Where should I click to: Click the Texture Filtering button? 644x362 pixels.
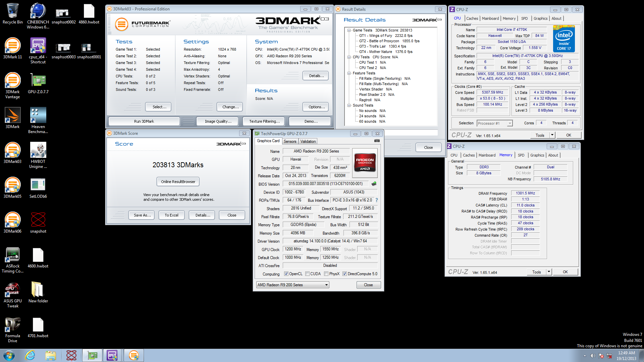coord(264,121)
